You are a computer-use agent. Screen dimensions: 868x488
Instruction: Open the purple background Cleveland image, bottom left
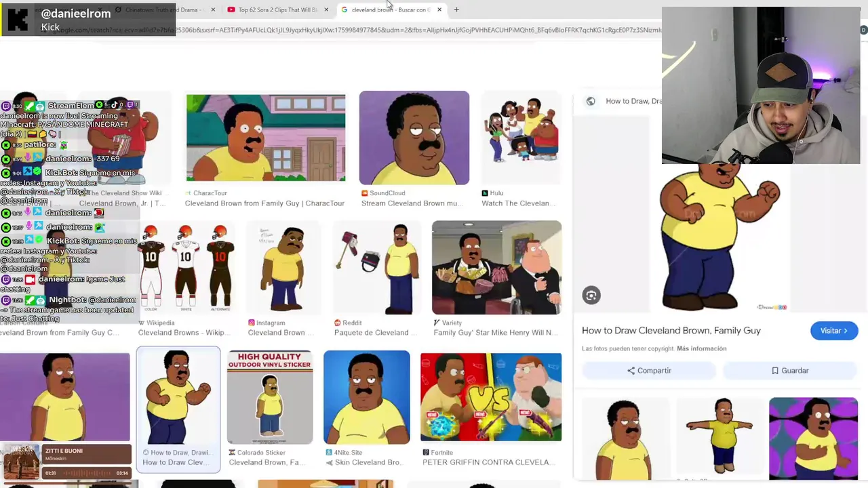[x=64, y=397]
